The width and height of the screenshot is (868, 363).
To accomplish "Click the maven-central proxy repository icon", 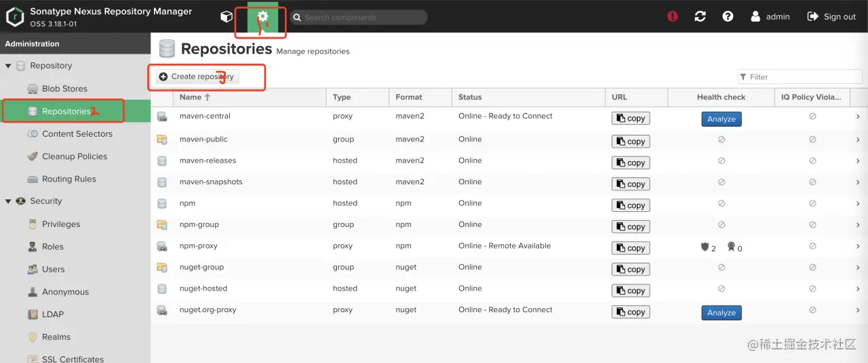I will (x=162, y=117).
